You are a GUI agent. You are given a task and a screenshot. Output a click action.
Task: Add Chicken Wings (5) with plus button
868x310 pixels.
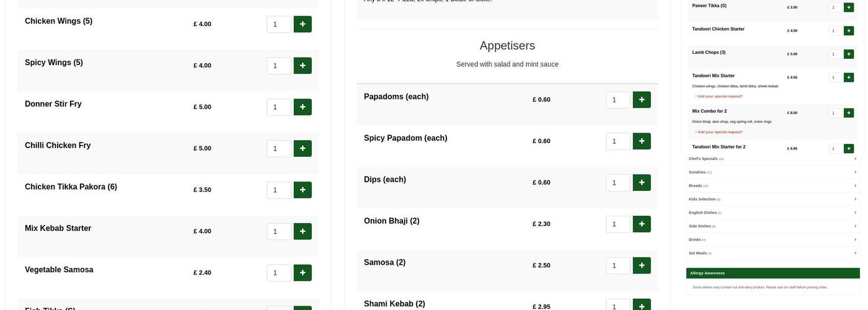tap(303, 24)
